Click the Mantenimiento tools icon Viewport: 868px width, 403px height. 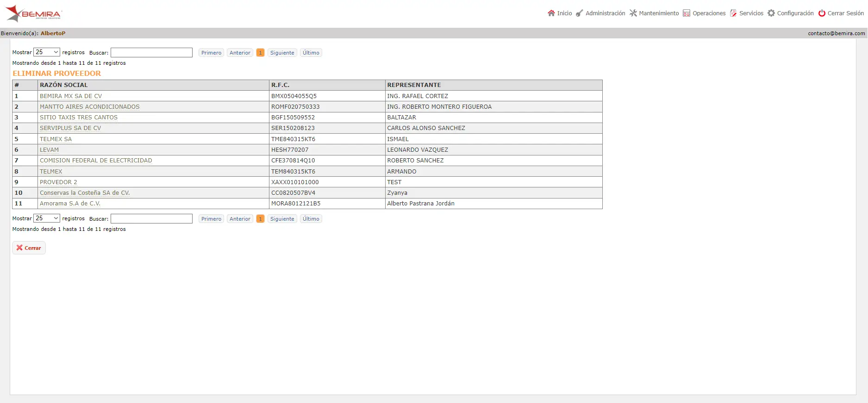coord(633,13)
